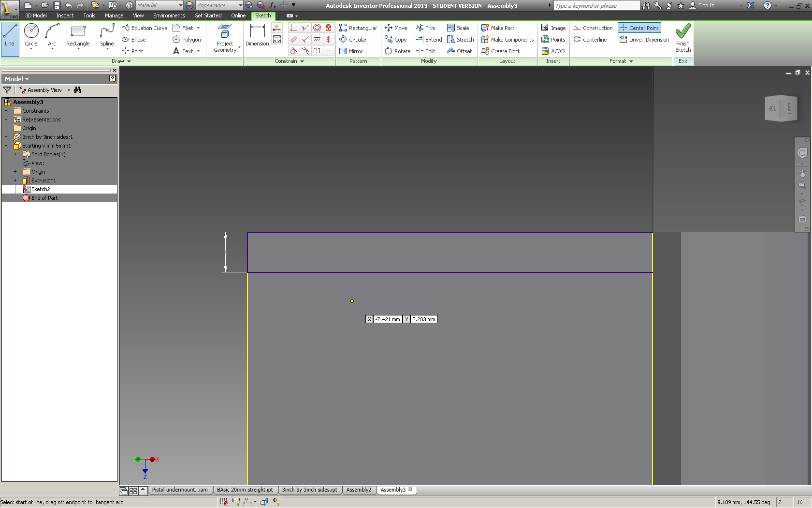Start the Circular pattern tool
This screenshot has width=812, height=508.
pyautogui.click(x=353, y=40)
